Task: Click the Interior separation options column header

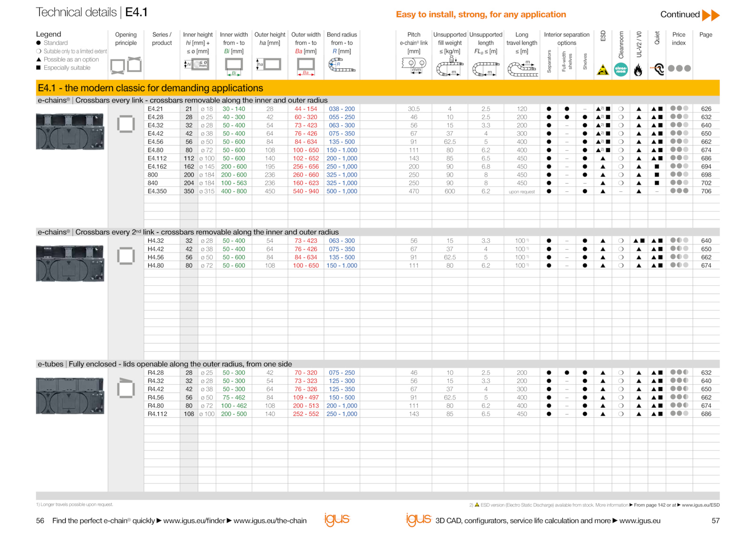Action: coord(567,39)
